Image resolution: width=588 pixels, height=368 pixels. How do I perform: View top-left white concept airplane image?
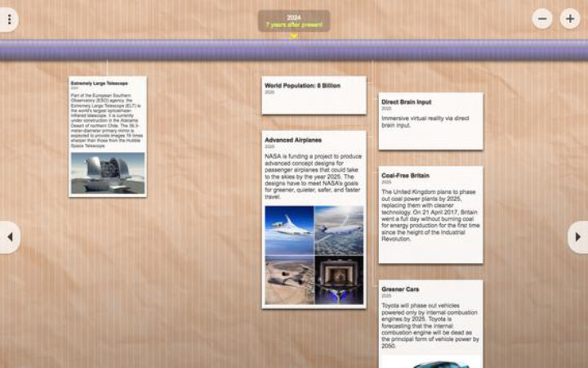coord(289,230)
